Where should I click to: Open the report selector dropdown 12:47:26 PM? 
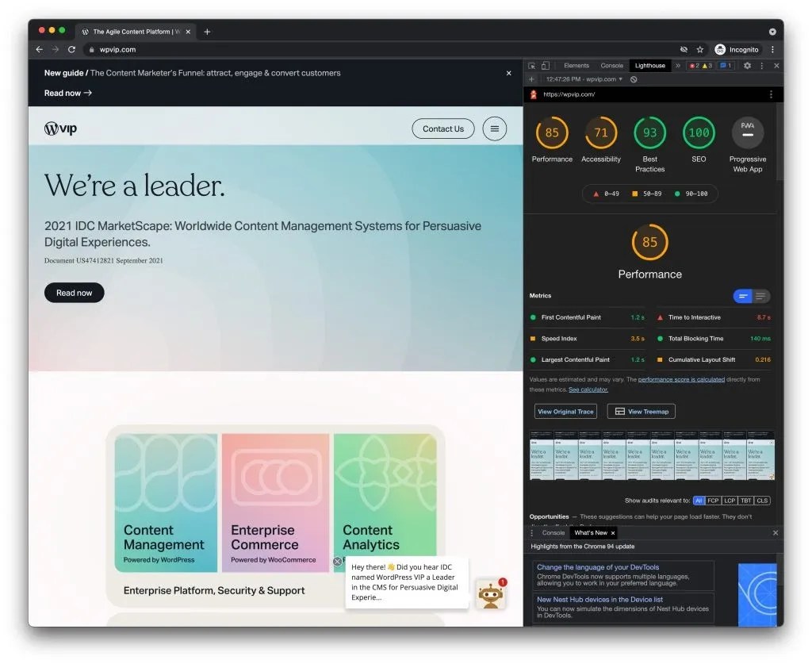(584, 79)
